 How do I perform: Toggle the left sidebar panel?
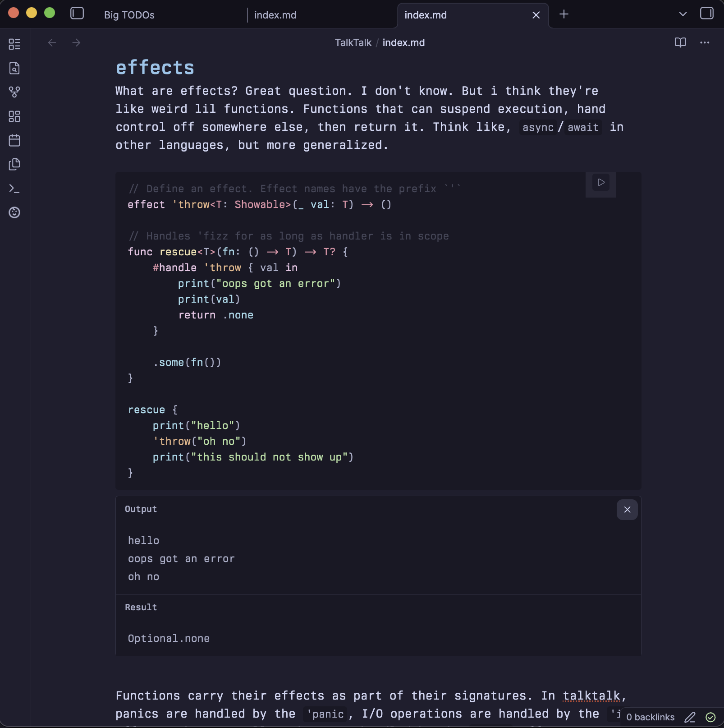tap(77, 14)
